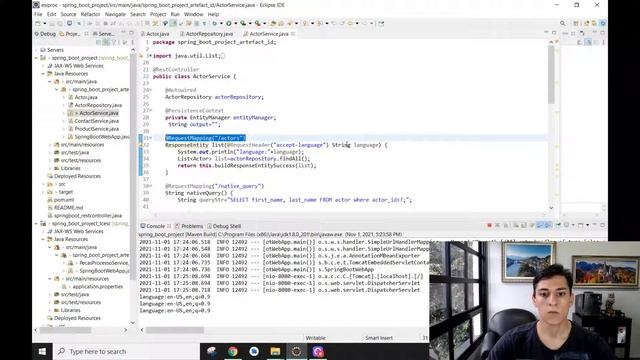Select pom.xml in the project tree
Viewport: 640px width, 360px height.
click(64, 200)
